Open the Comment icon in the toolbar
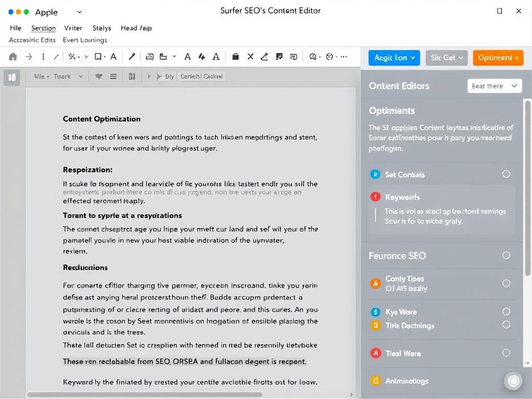This screenshot has height=399, width=532. 279,58
